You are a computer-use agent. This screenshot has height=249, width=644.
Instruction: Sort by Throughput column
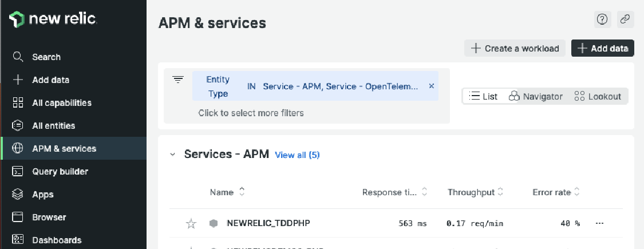[x=475, y=192]
